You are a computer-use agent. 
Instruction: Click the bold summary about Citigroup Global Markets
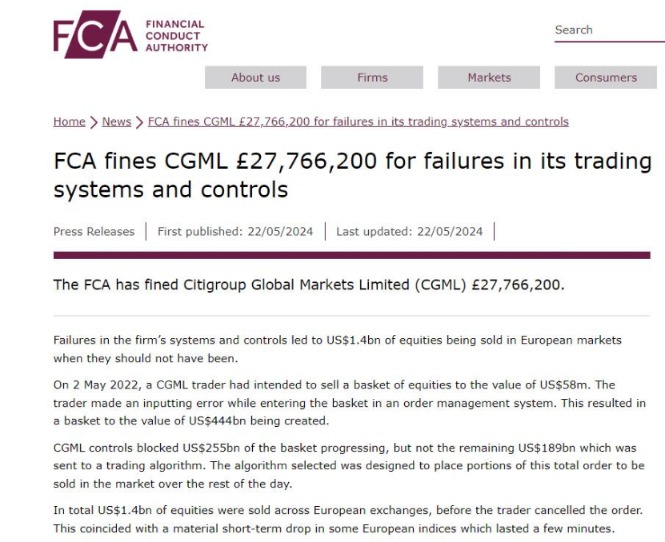[x=309, y=285]
